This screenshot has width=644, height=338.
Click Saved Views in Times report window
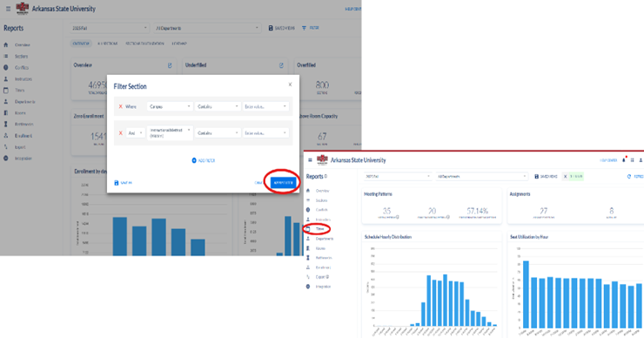(x=546, y=176)
